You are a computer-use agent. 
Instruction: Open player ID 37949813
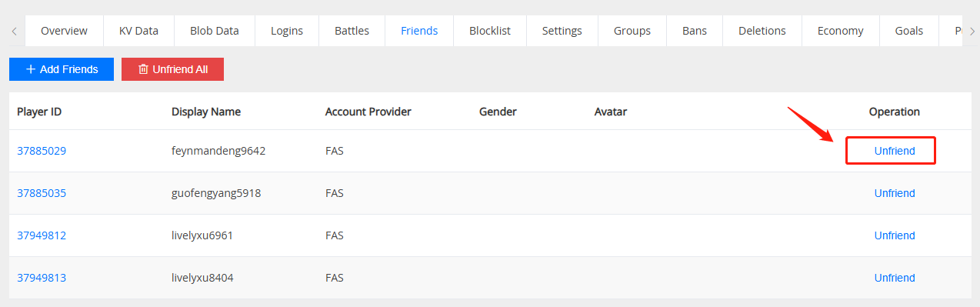pyautogui.click(x=42, y=278)
